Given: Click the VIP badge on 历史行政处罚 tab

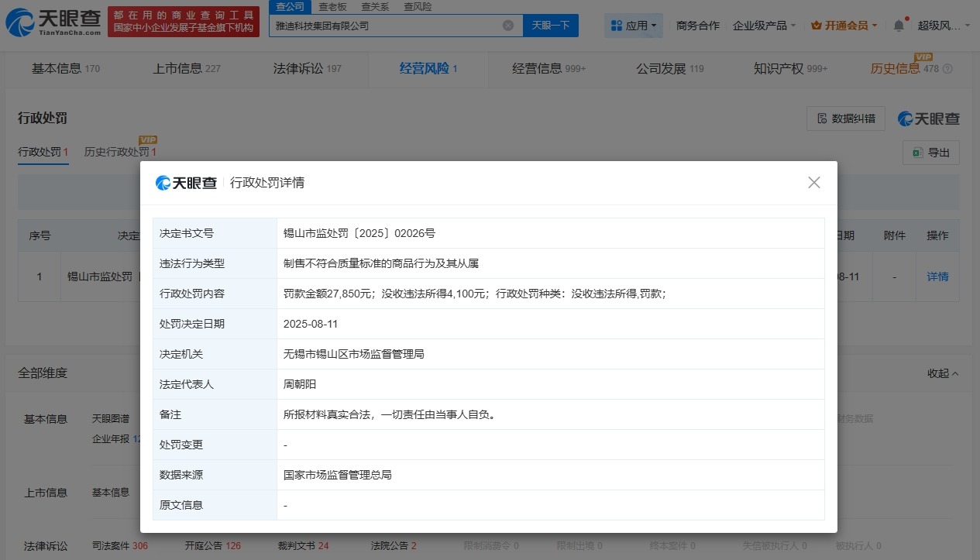Looking at the screenshot, I should (x=146, y=141).
